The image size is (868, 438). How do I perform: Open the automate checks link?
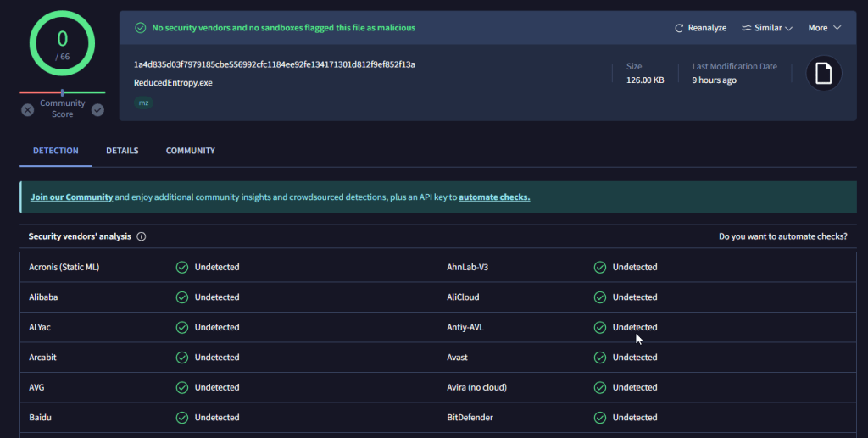[494, 197]
